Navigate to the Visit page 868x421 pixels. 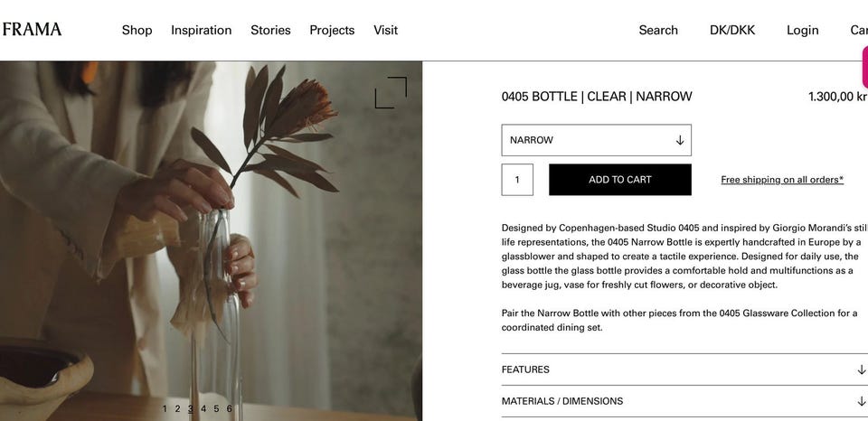pos(385,30)
